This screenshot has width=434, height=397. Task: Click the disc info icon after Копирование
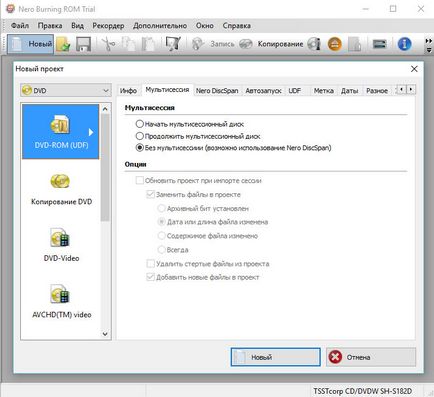pyautogui.click(x=314, y=44)
